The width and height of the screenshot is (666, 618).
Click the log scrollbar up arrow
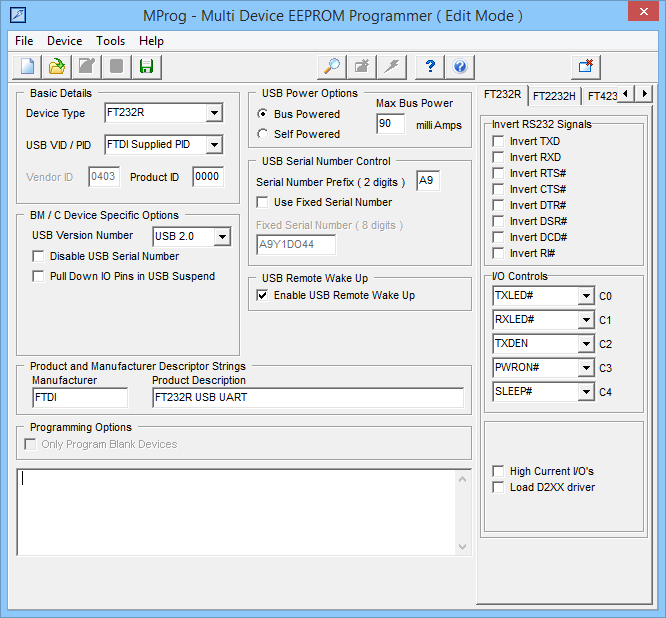click(x=463, y=479)
